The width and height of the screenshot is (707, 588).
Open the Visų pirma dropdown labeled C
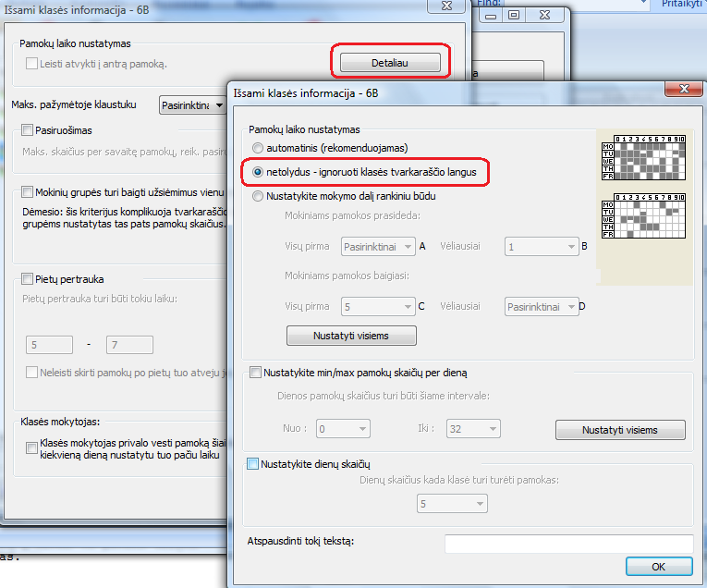click(x=378, y=307)
